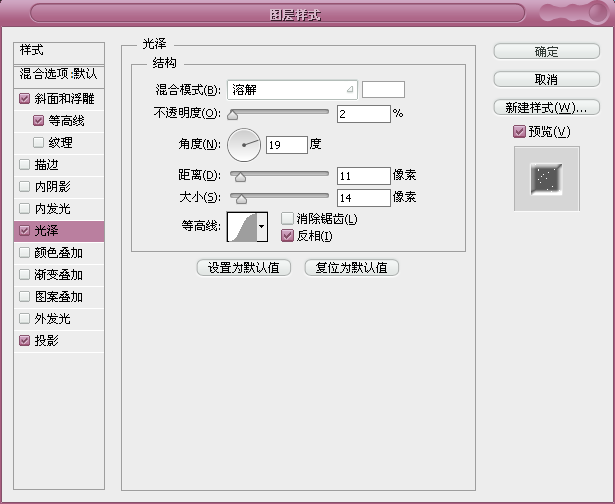Enable the 内发光 checkbox

click(24, 208)
